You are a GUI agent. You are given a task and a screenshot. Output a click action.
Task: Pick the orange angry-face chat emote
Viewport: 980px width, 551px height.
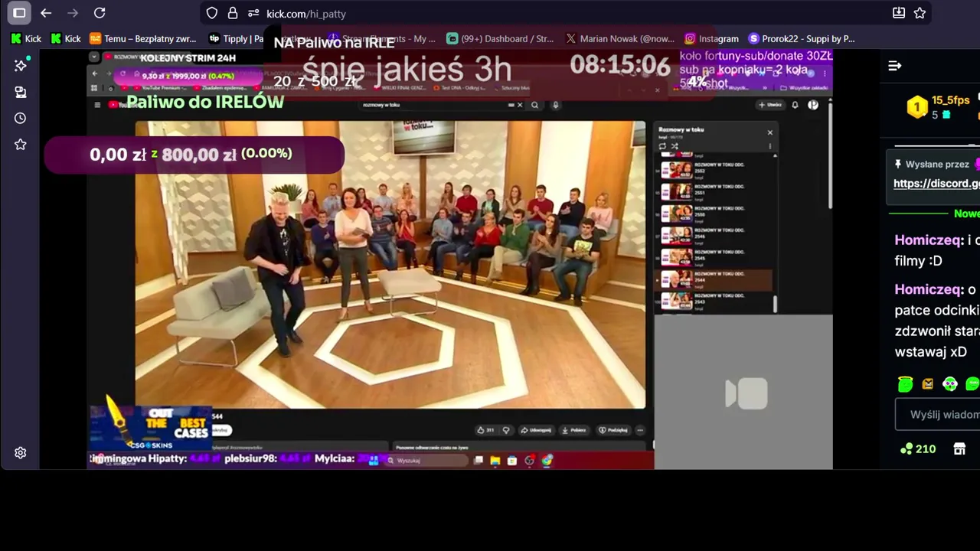click(928, 384)
